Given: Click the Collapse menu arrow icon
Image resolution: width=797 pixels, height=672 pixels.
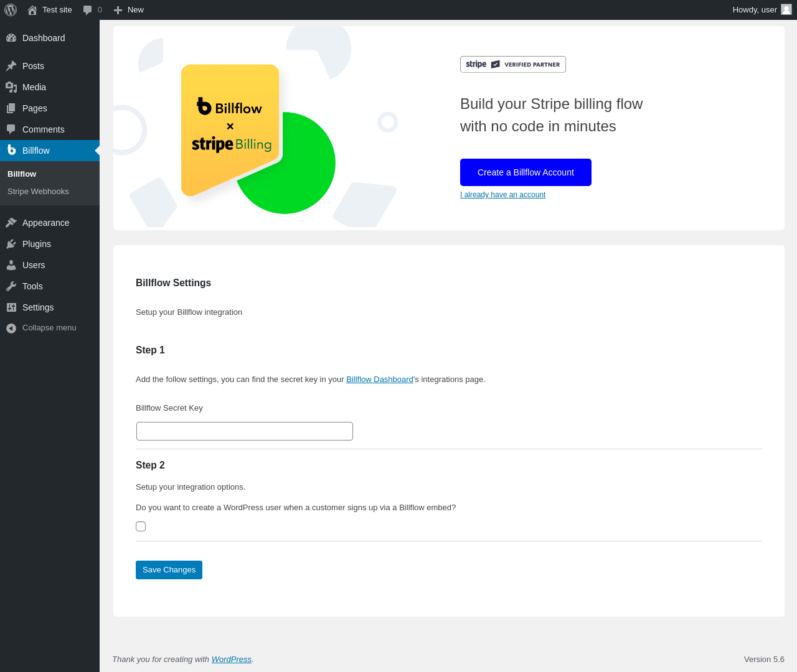Looking at the screenshot, I should (x=11, y=328).
